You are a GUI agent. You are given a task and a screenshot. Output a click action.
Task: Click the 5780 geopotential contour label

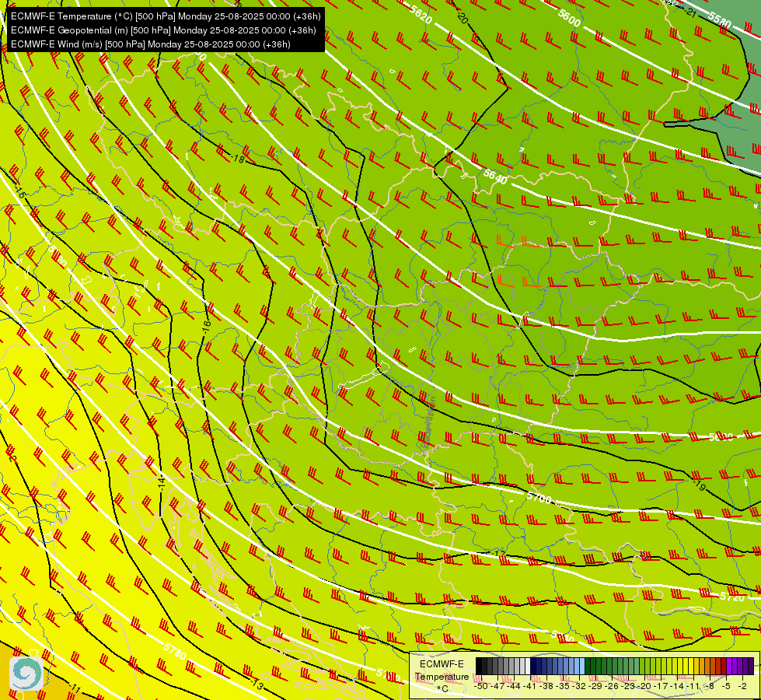(x=175, y=651)
